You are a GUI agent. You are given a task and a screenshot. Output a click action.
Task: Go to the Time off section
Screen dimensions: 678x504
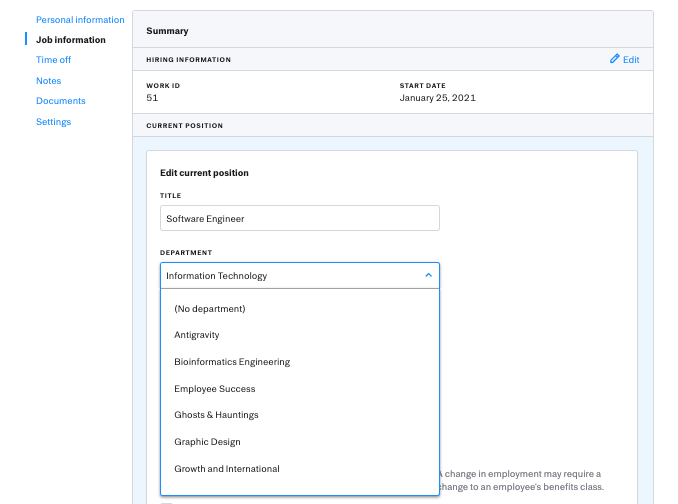point(53,60)
